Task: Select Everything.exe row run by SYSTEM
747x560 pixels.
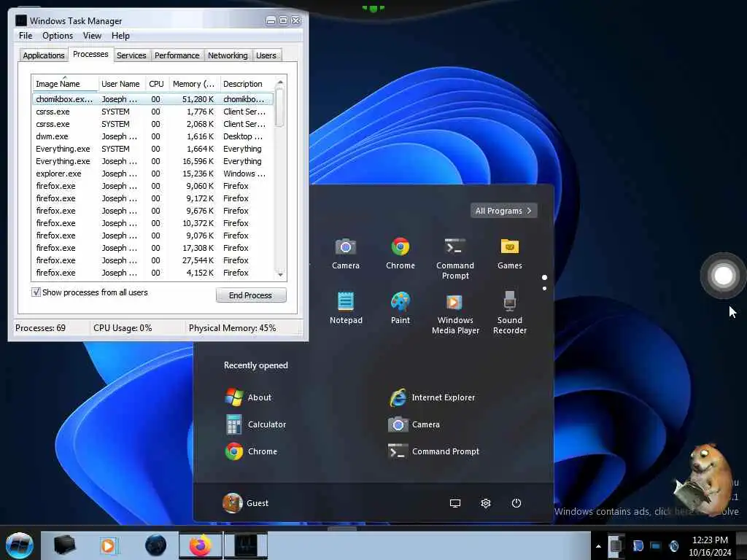Action: (153, 149)
